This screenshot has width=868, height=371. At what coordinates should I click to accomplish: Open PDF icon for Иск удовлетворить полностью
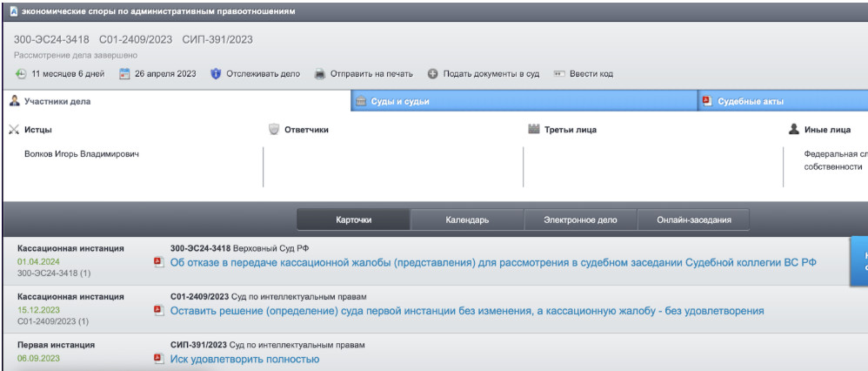coord(159,360)
